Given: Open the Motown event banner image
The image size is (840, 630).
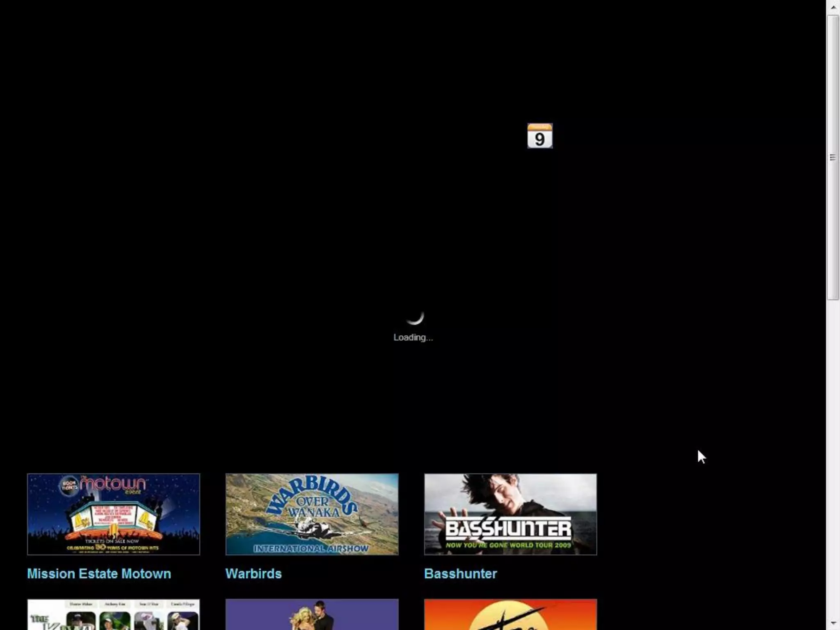Looking at the screenshot, I should tap(114, 514).
